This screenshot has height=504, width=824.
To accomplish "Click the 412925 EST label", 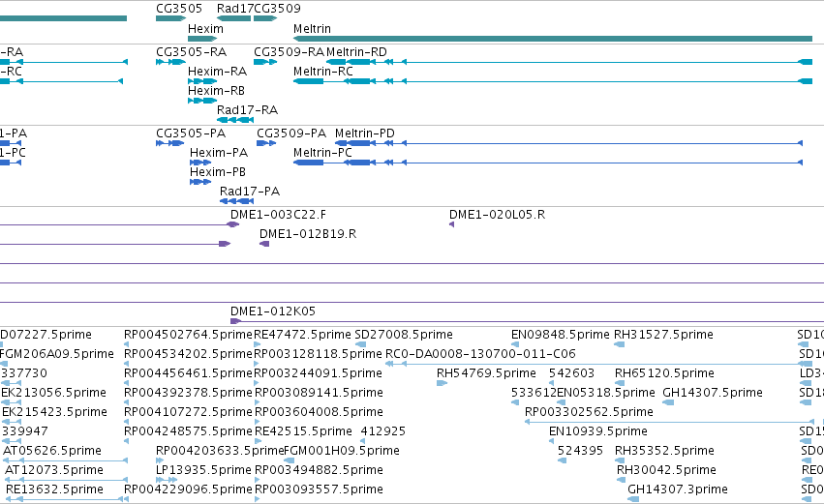I will [383, 431].
